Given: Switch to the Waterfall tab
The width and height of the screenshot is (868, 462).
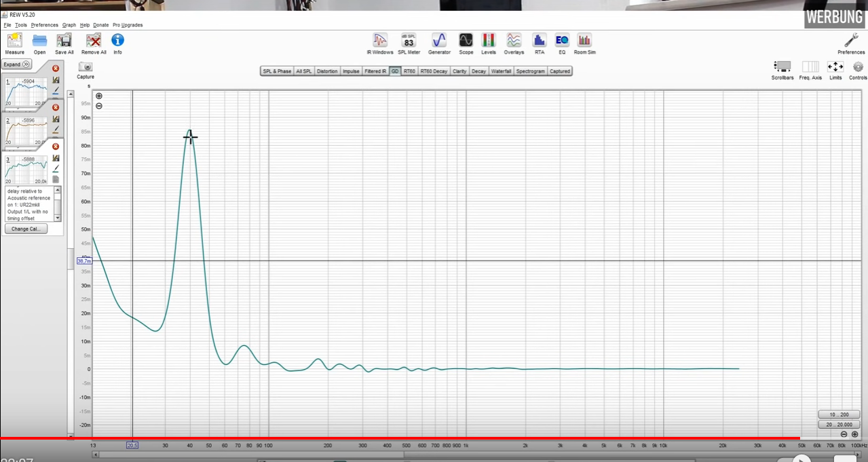Looking at the screenshot, I should (501, 71).
